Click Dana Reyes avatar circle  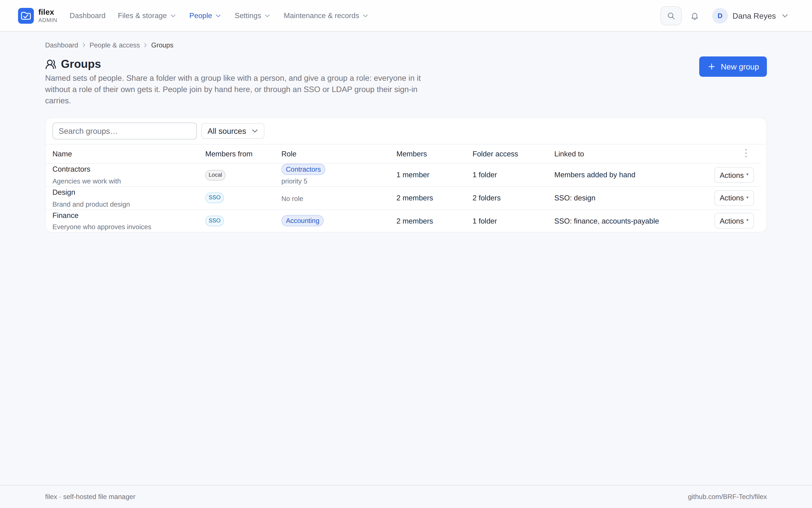720,16
